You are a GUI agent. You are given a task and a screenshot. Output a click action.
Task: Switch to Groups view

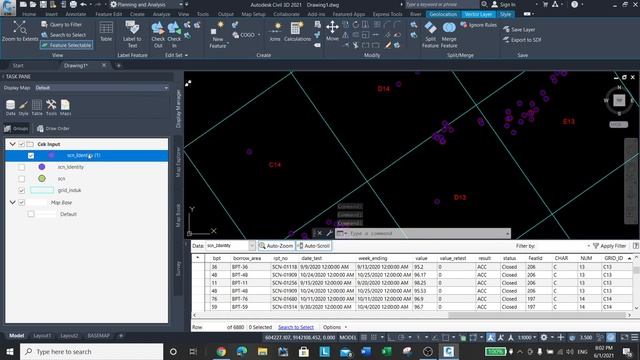point(16,129)
